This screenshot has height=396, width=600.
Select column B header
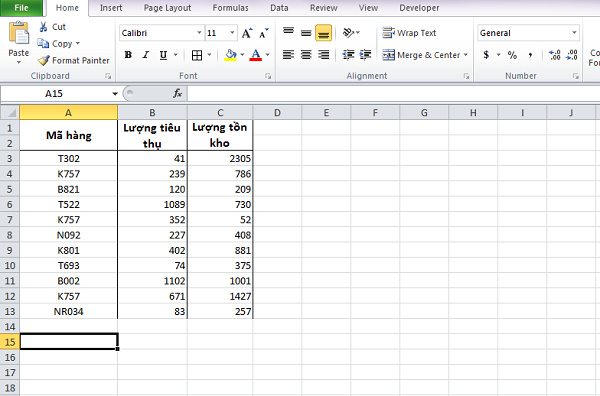point(152,112)
